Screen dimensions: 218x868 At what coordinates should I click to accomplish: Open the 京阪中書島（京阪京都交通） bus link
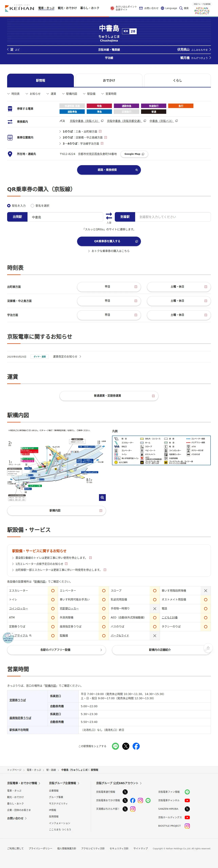click(126, 121)
